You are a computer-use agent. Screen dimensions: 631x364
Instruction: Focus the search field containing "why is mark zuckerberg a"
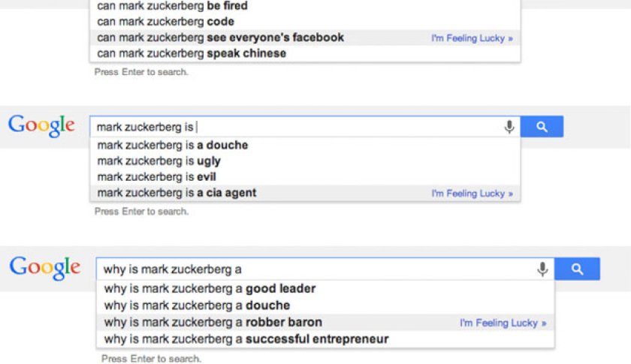[315, 269]
